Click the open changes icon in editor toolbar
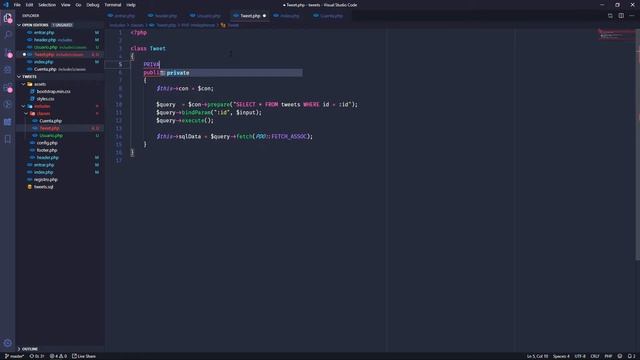This screenshot has height=360, width=640. click(x=610, y=16)
